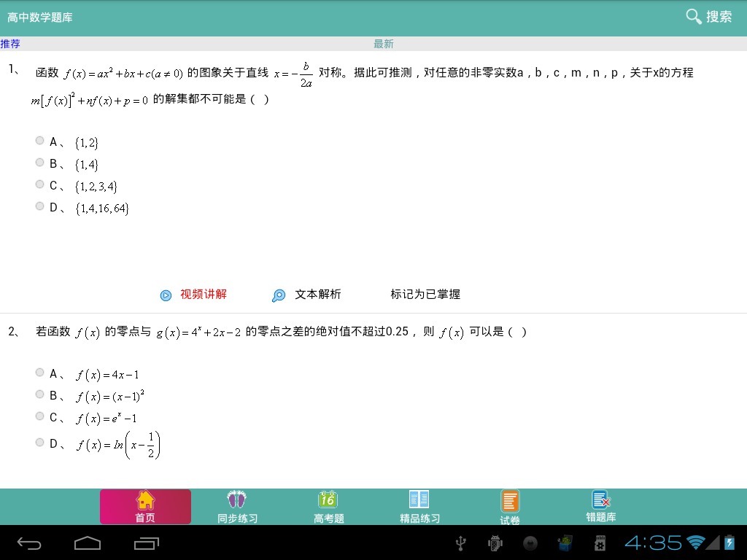Click the text analysis magnifier icon
This screenshot has width=747, height=560.
(x=279, y=295)
